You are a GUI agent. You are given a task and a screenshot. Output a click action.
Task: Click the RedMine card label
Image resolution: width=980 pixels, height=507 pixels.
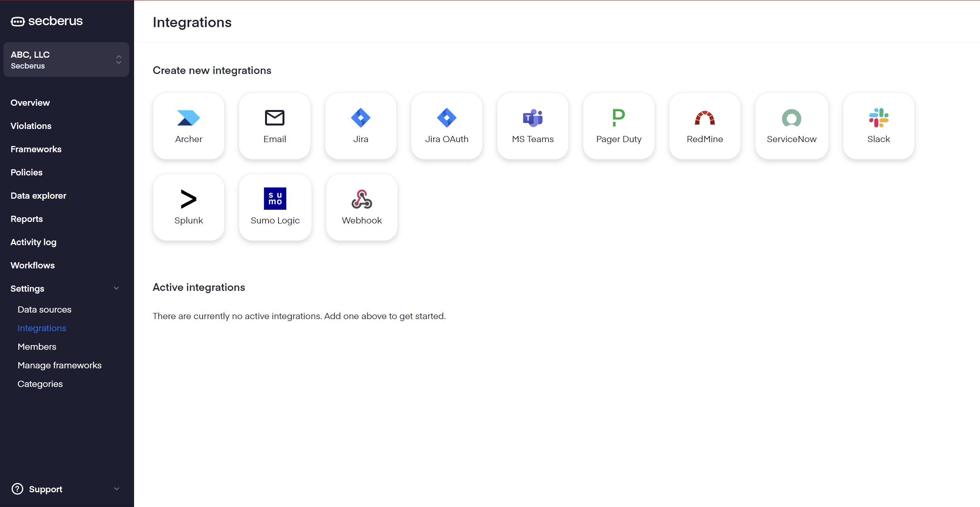coord(705,139)
